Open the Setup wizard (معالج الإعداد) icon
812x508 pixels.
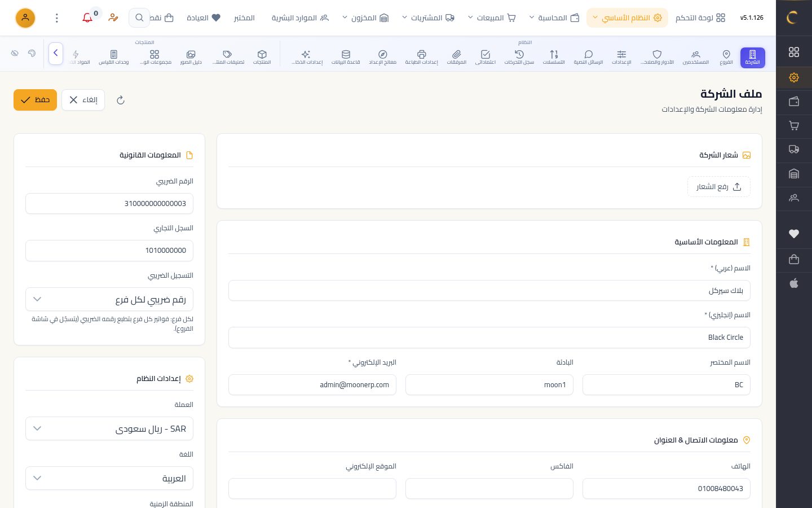(x=382, y=57)
